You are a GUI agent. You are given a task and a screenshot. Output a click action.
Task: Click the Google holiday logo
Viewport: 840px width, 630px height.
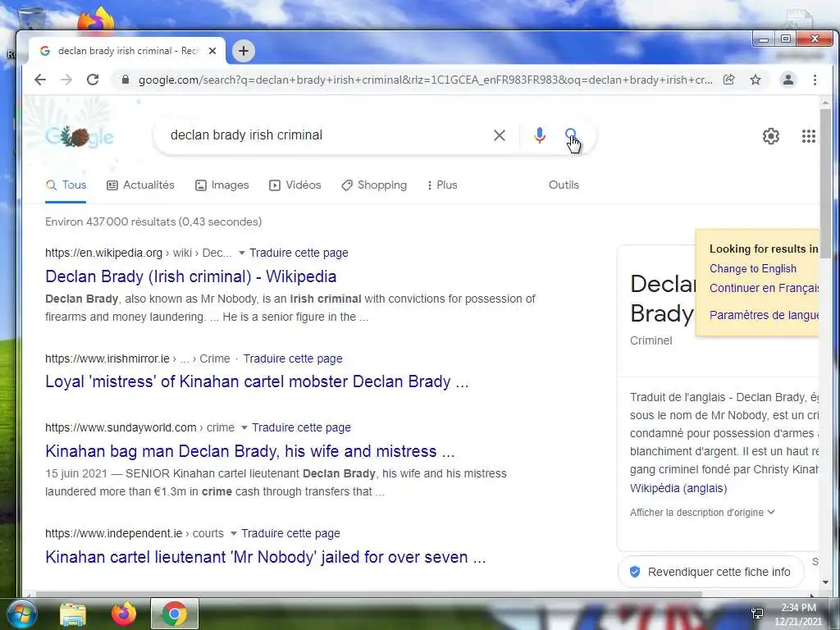[80, 137]
